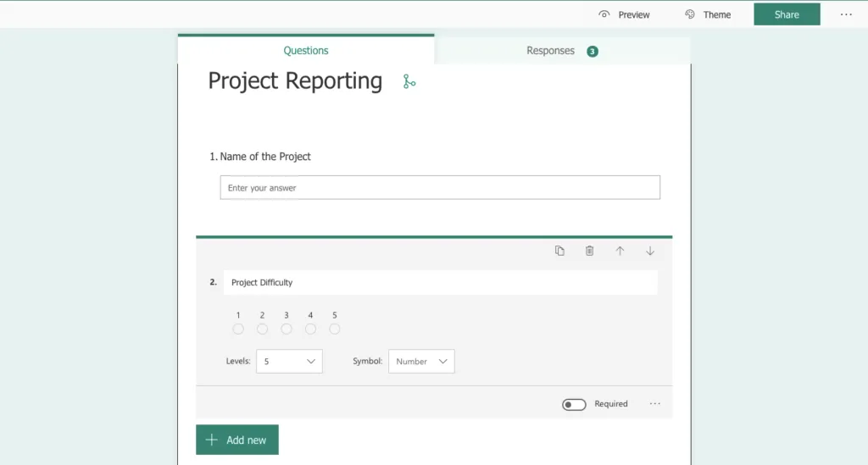This screenshot has width=868, height=465.
Task: Click the Enter your answer field
Action: 440,187
